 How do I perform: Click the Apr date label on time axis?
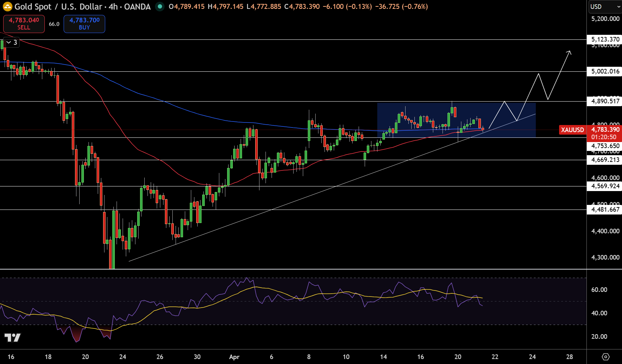pos(234,357)
